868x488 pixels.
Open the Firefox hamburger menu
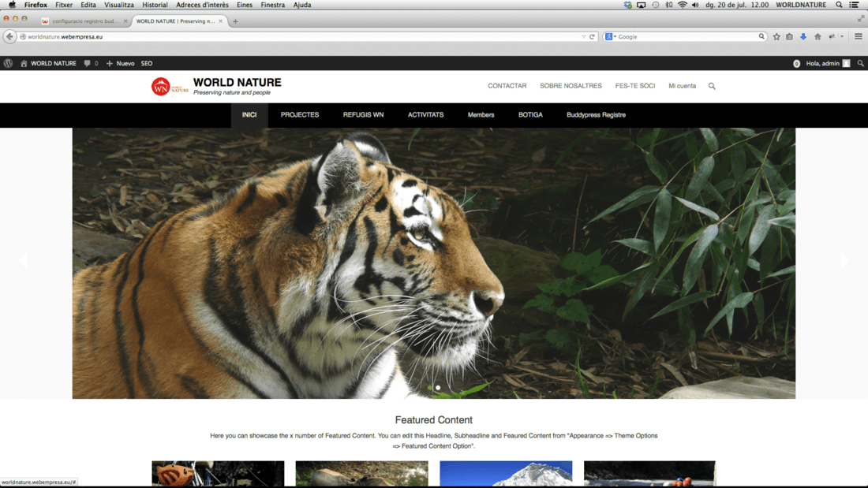(x=859, y=36)
